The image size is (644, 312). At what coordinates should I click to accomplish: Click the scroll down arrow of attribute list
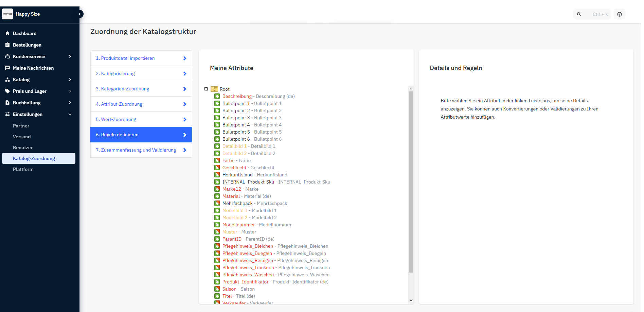411,300
